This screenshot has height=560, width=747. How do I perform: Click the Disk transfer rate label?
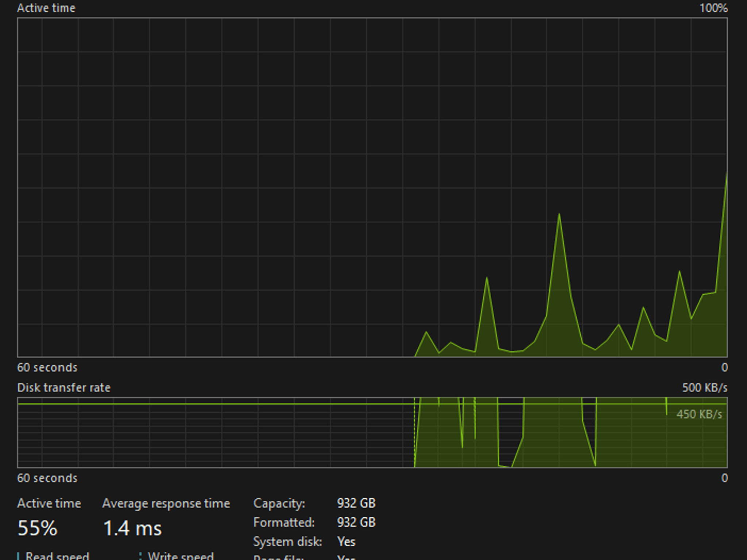coord(64,388)
